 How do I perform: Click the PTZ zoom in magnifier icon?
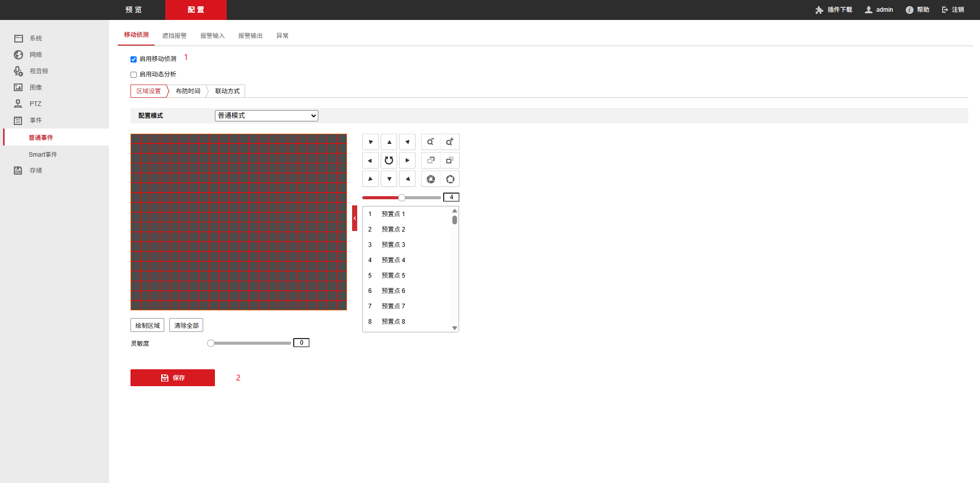(449, 142)
